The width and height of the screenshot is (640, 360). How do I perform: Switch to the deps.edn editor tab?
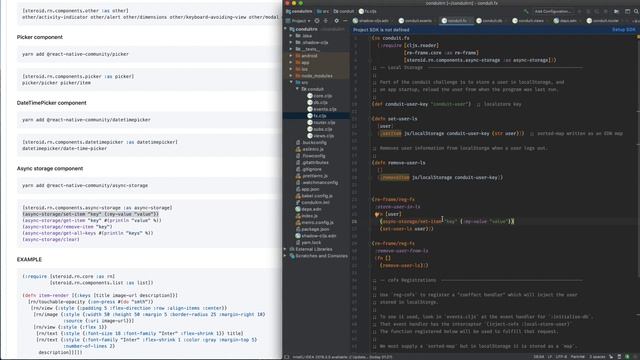pos(567,20)
